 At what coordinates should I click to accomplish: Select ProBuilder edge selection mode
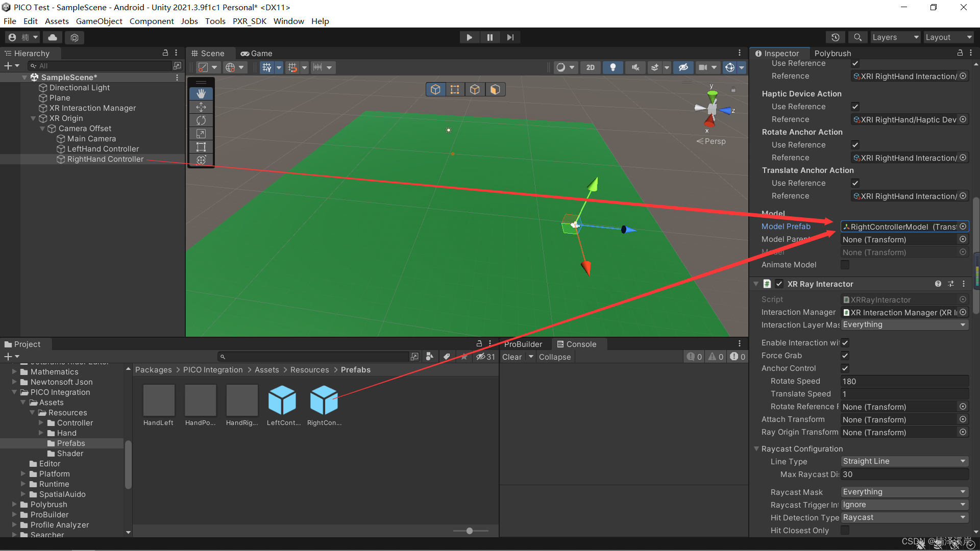(x=475, y=90)
